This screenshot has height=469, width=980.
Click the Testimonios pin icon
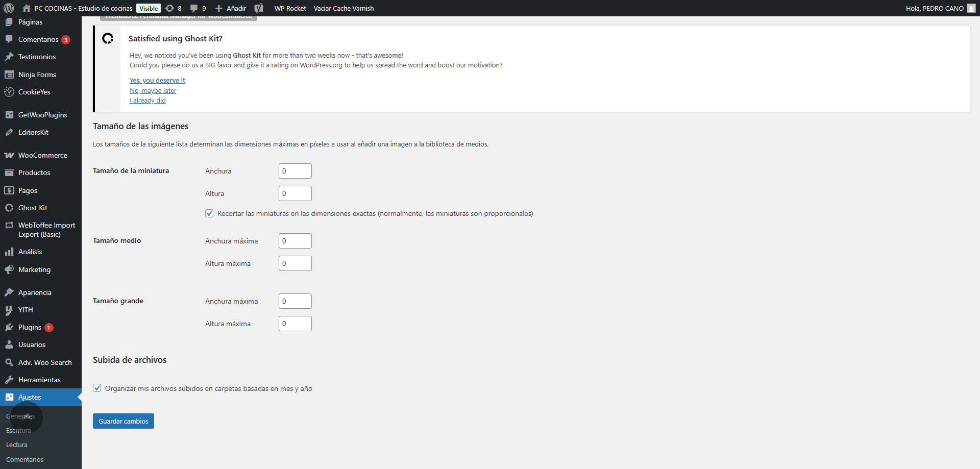pyautogui.click(x=9, y=57)
